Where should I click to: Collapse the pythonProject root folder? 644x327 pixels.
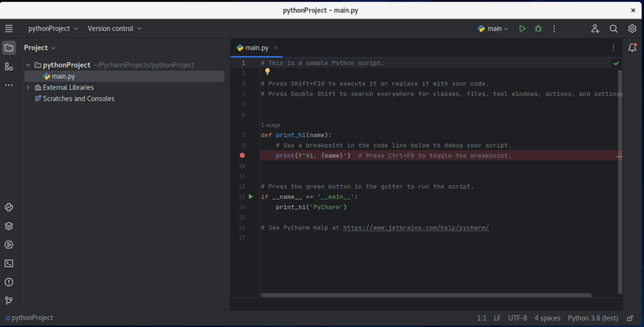28,65
